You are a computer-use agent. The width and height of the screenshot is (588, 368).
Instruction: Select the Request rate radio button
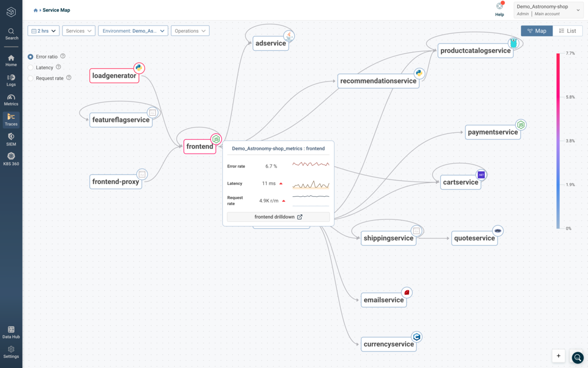point(31,78)
